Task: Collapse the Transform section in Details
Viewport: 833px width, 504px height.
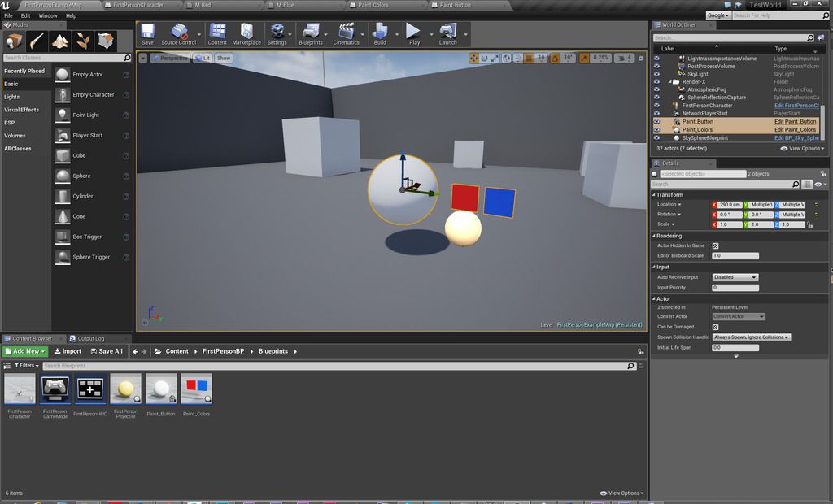Action: coord(654,195)
